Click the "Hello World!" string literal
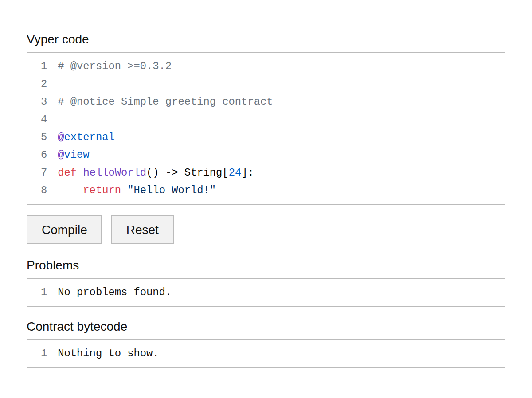 point(172,190)
